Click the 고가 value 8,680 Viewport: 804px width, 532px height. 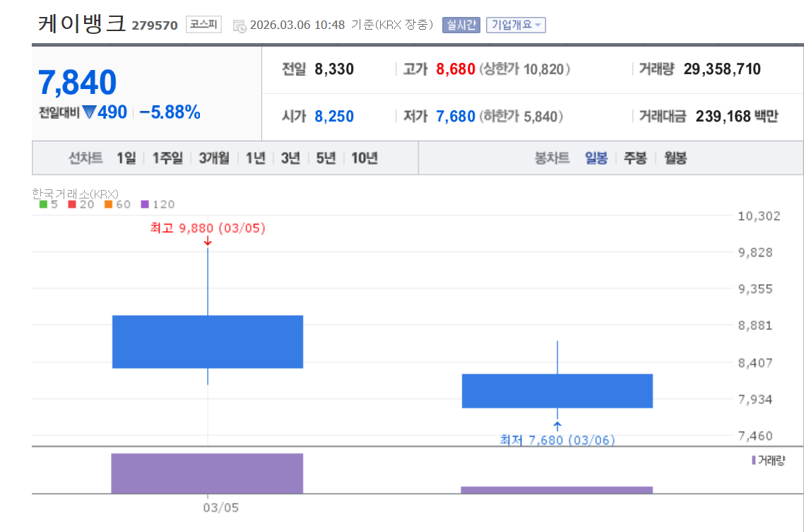(x=455, y=69)
